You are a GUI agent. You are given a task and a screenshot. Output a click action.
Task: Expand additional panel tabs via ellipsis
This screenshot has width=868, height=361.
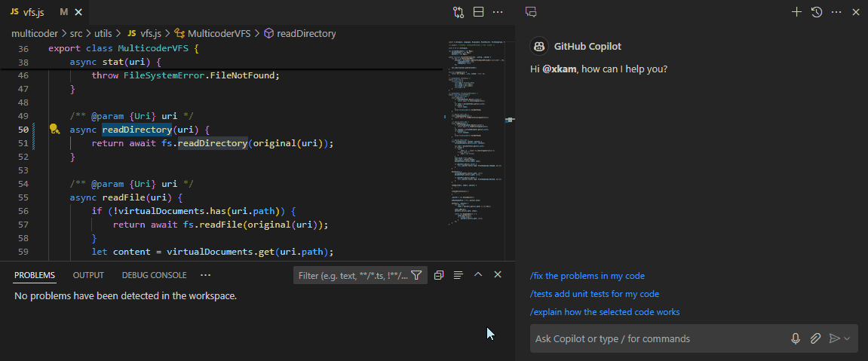coord(206,275)
